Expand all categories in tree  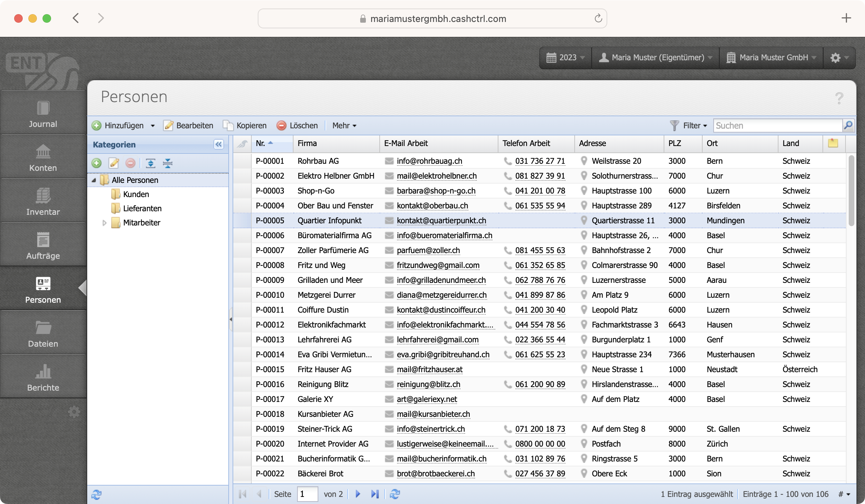point(150,163)
